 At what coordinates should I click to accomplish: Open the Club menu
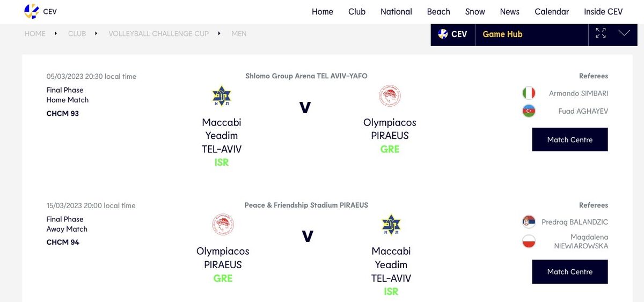point(357,12)
